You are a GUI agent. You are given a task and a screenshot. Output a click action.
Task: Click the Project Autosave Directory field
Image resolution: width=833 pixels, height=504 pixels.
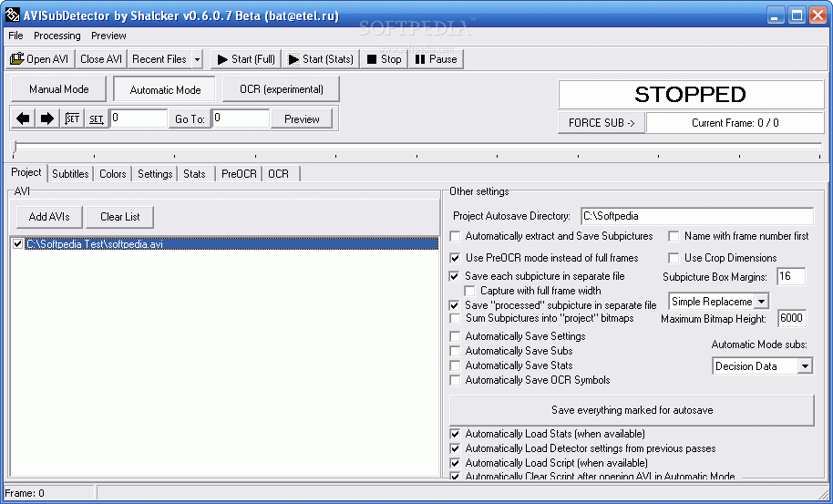[697, 216]
